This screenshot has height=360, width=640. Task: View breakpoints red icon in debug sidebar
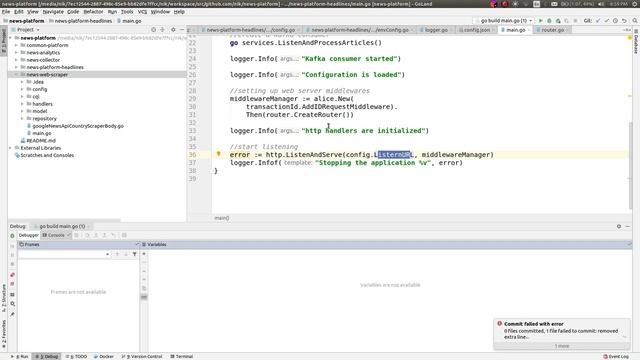12,275
